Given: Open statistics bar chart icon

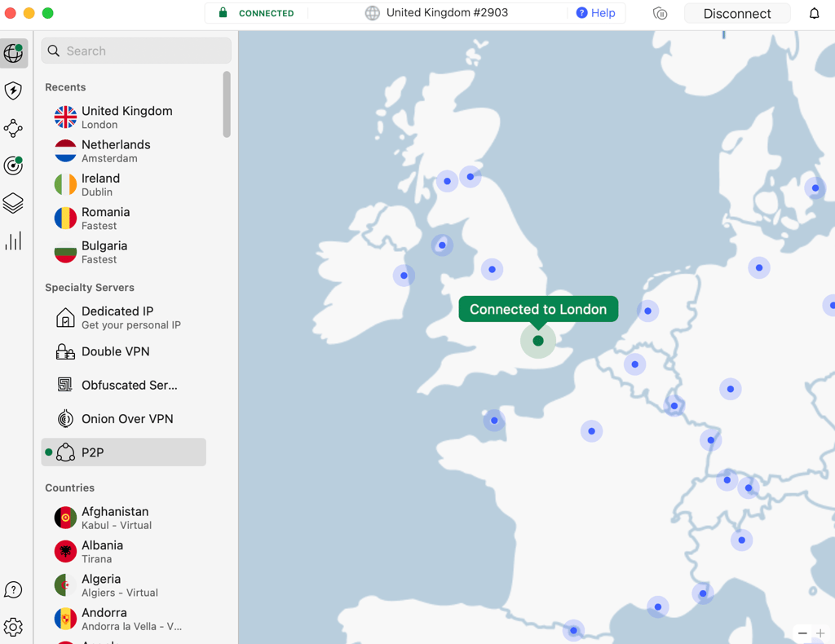Looking at the screenshot, I should point(13,240).
